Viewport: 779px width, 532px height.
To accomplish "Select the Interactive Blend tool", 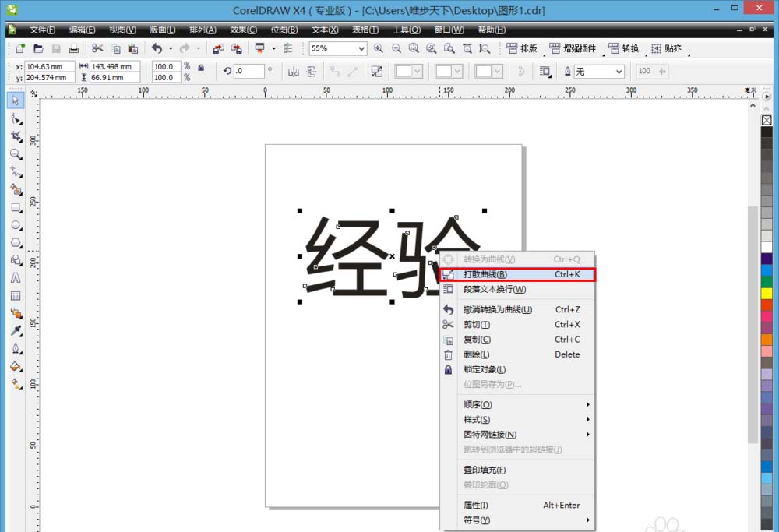I will [16, 313].
